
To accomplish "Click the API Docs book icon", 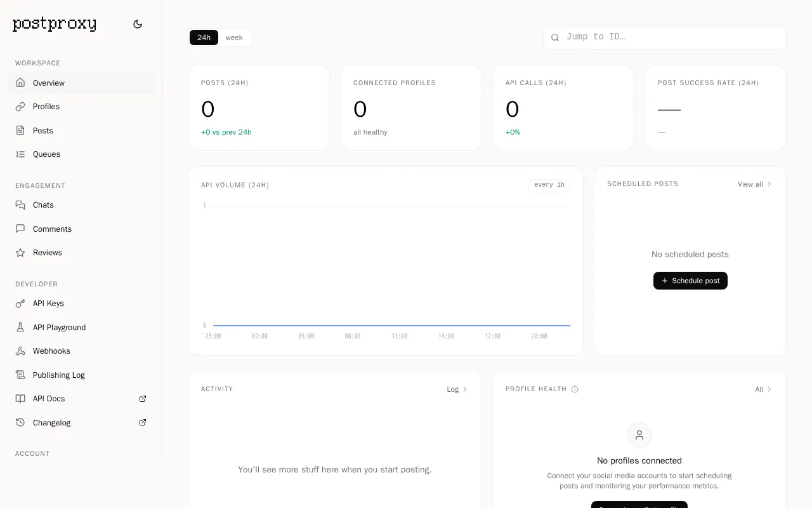I will coord(20,399).
